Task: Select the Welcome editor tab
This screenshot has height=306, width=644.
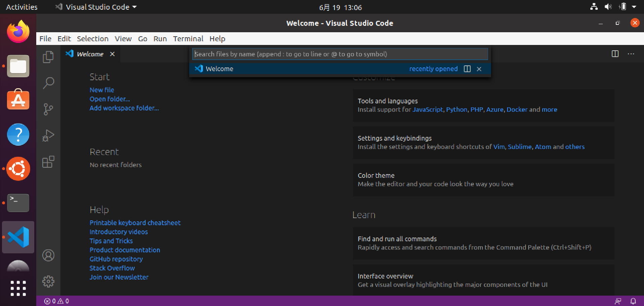Action: [90, 54]
